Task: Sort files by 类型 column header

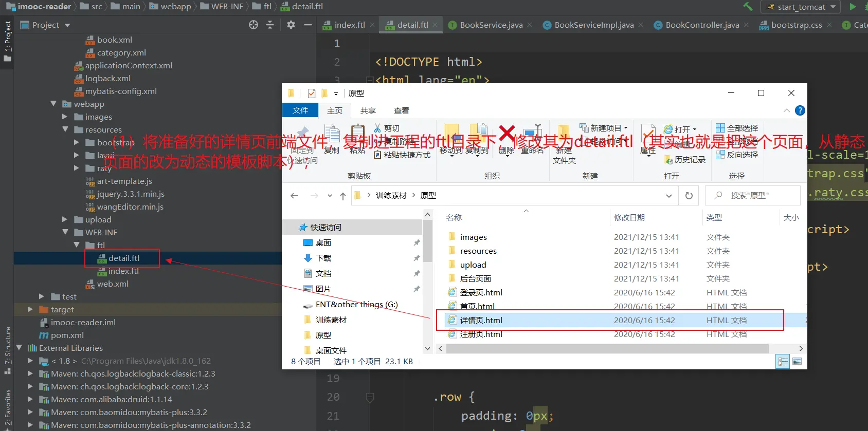Action: coord(714,218)
